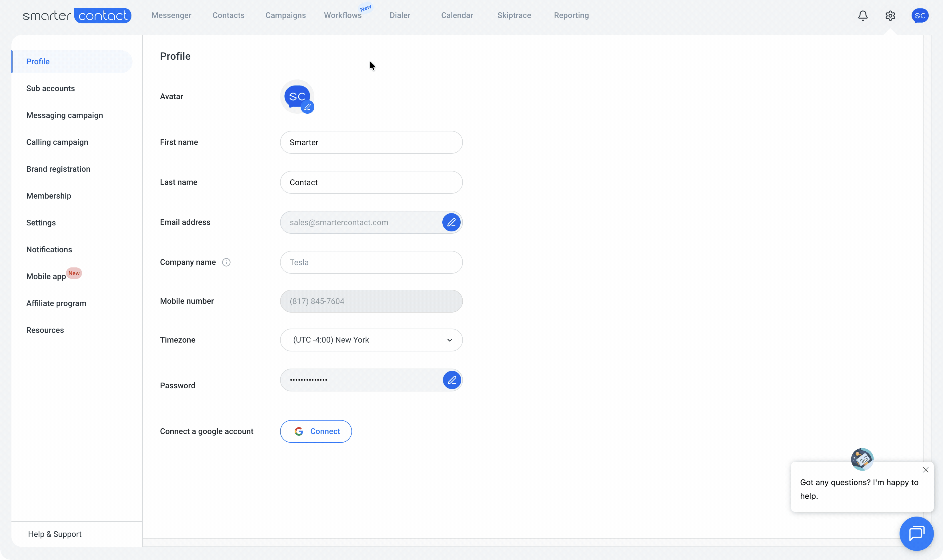Open Skiptrace in the top navigation
943x560 pixels.
coord(514,15)
